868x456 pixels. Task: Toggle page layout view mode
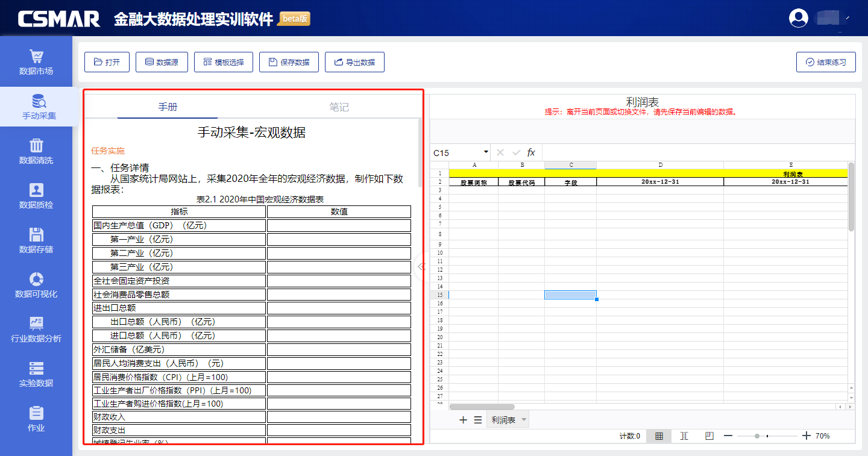coord(709,436)
